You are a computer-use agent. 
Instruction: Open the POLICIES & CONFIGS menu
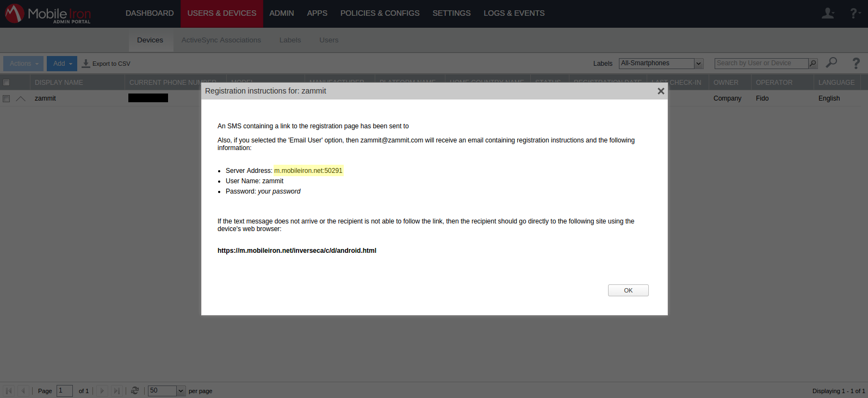[x=380, y=13]
